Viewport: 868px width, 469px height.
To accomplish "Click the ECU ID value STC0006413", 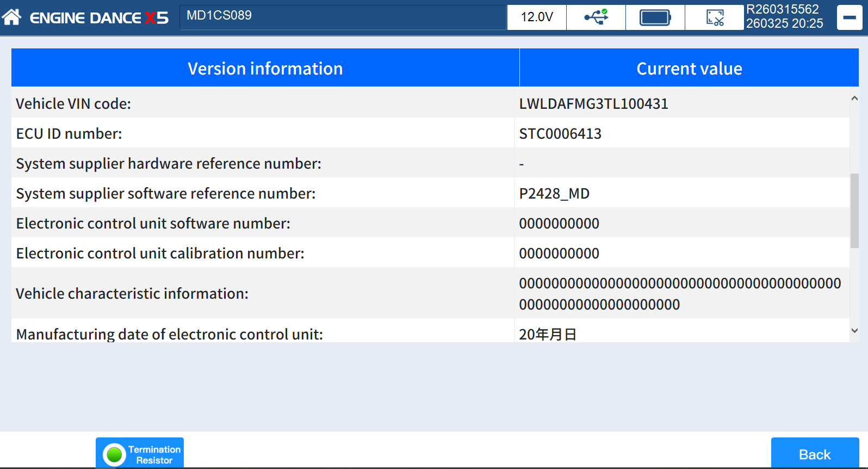I will coord(560,134).
